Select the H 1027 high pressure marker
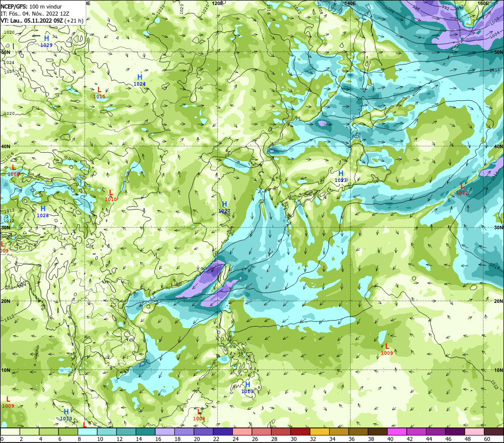Image resolution: width=504 pixels, height=443 pixels. (224, 207)
